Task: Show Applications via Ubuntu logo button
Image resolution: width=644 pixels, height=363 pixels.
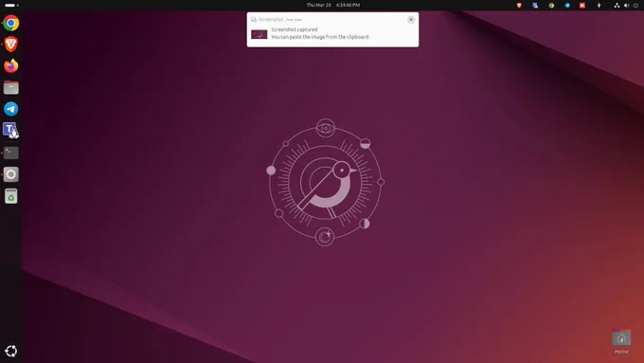Action: click(x=11, y=351)
